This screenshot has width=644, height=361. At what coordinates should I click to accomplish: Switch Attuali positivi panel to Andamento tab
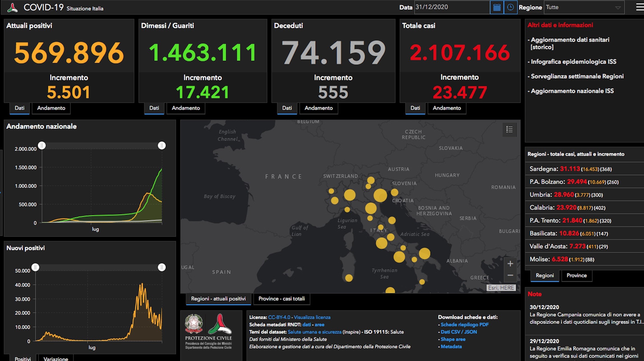coord(51,108)
